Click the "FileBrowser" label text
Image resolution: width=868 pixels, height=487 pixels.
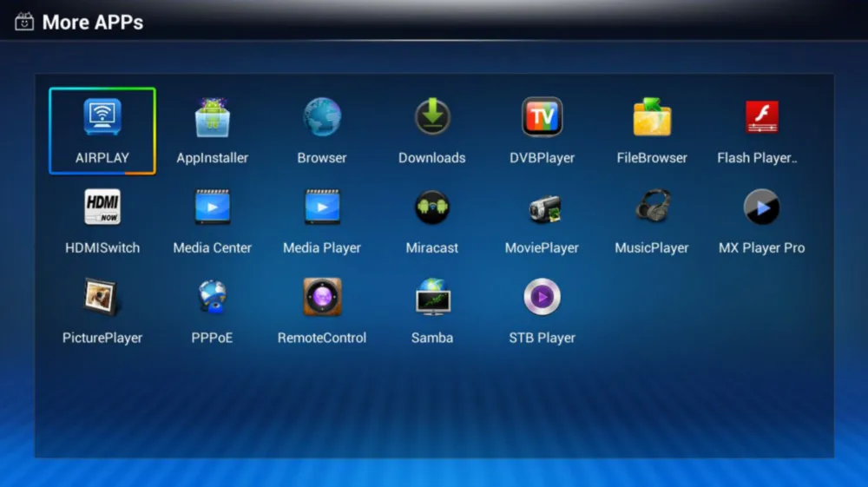pyautogui.click(x=652, y=158)
